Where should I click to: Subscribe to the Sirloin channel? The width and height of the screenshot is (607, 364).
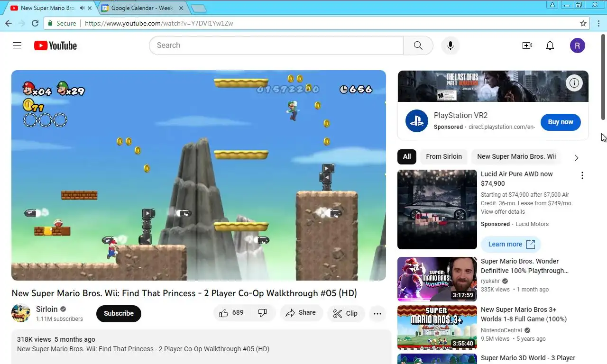coord(119,313)
